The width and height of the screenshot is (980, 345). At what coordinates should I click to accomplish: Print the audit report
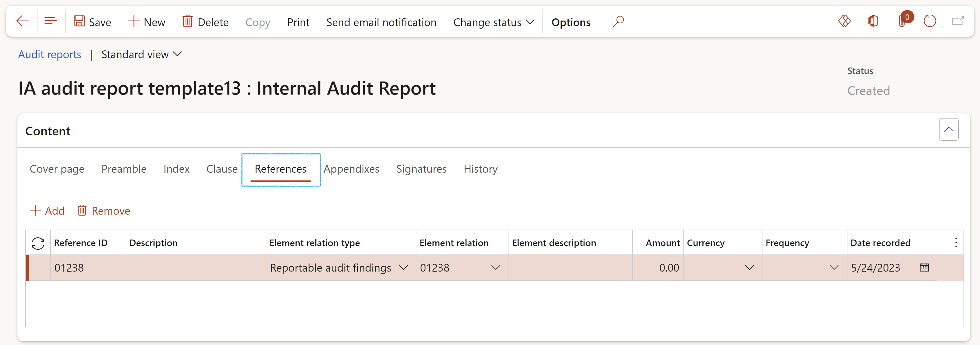tap(298, 22)
